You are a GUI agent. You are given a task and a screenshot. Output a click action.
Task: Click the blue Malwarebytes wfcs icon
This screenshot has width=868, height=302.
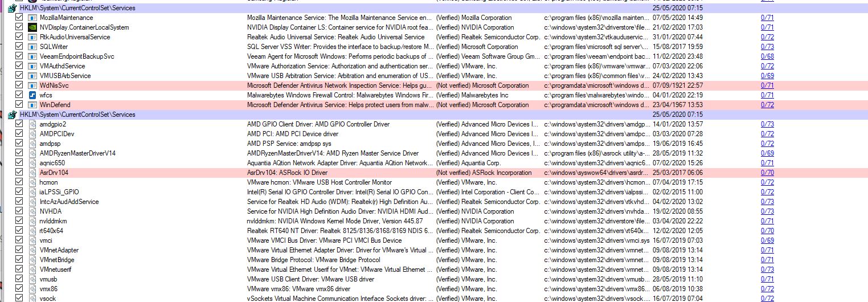pos(33,95)
